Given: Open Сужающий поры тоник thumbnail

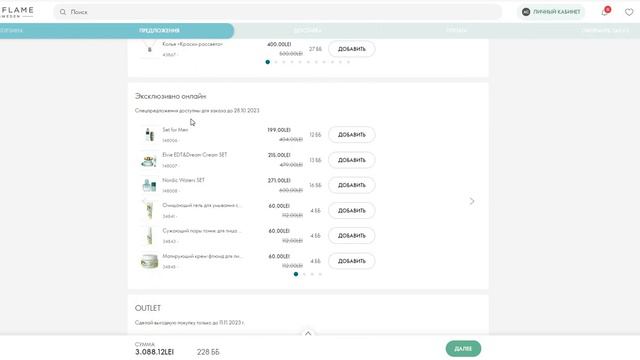Looking at the screenshot, I should tap(149, 236).
